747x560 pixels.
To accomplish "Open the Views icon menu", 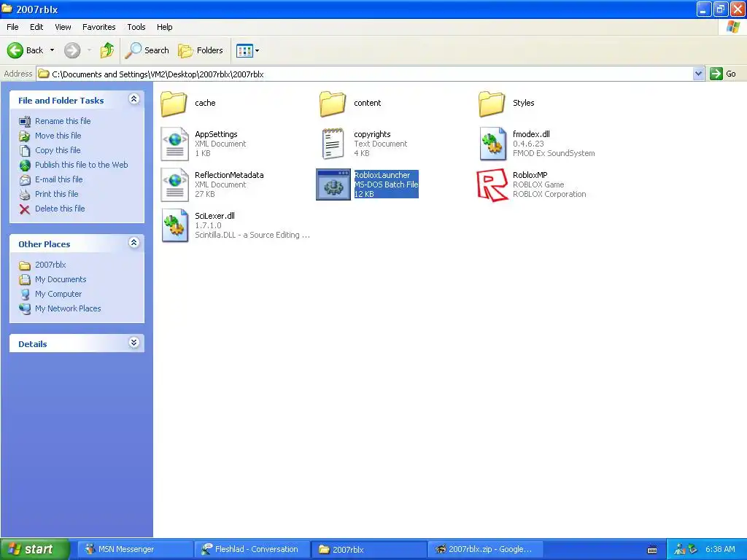I will tap(244, 50).
